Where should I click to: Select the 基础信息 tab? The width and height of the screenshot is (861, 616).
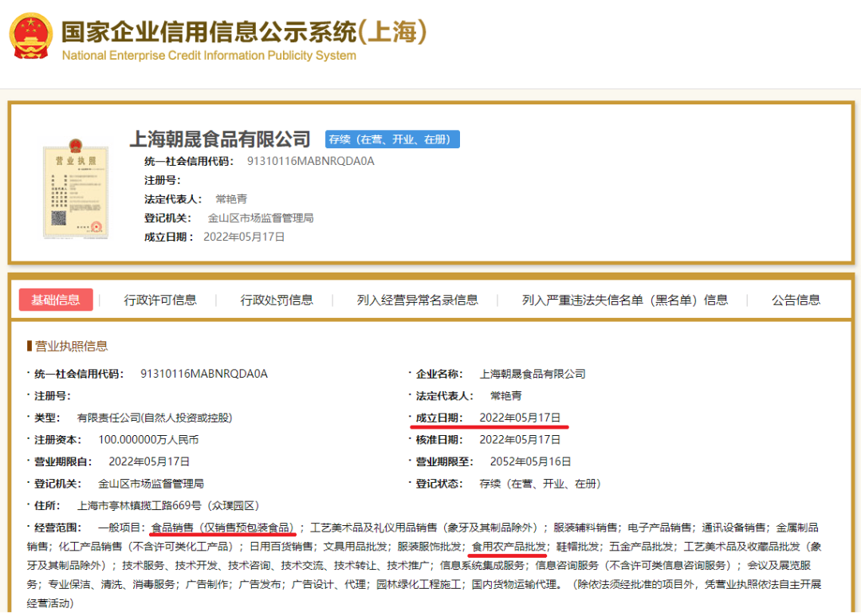56,300
